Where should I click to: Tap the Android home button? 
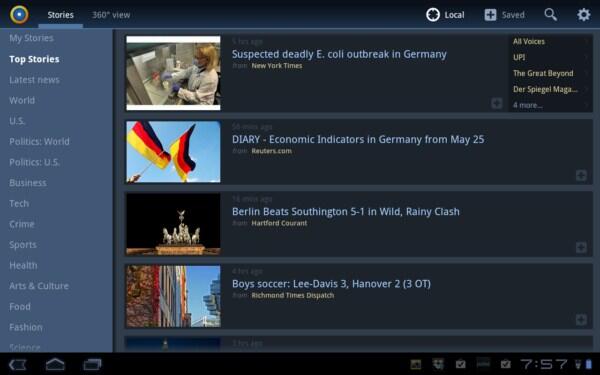click(55, 364)
